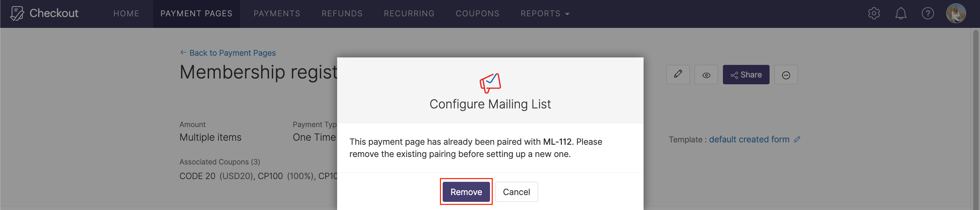Open the Recurring section

[x=409, y=13]
